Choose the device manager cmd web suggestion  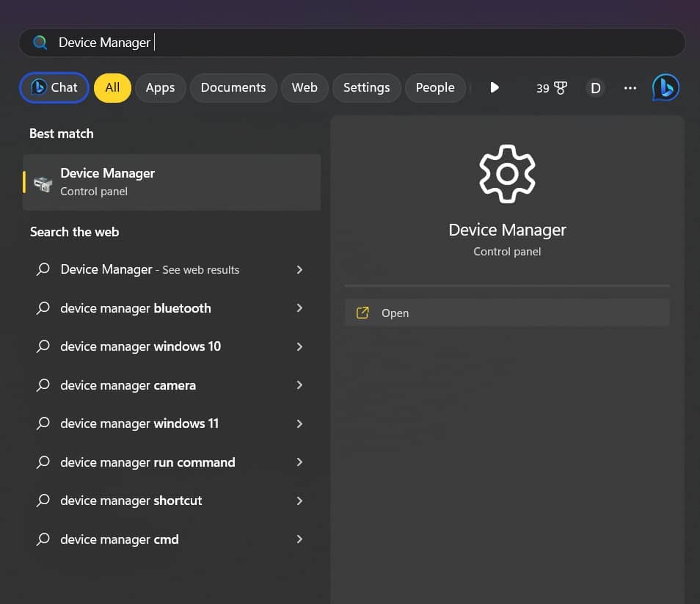[x=120, y=539]
